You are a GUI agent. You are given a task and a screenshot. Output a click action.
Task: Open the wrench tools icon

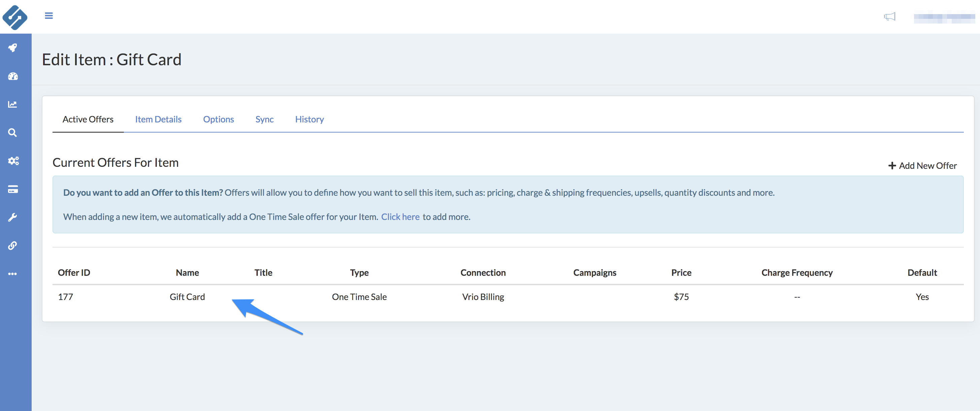click(x=13, y=218)
